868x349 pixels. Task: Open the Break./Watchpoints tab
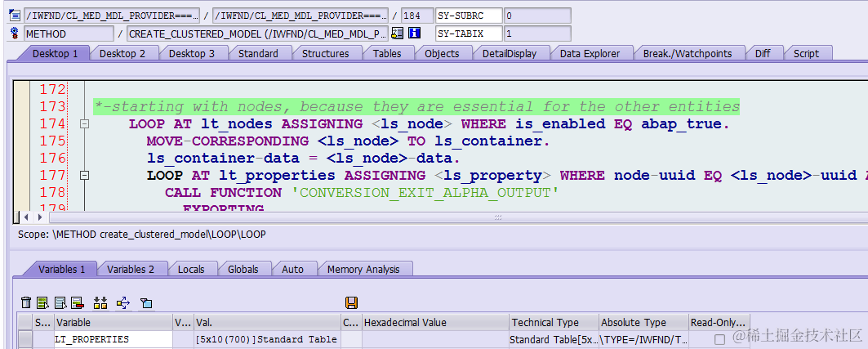coord(688,54)
